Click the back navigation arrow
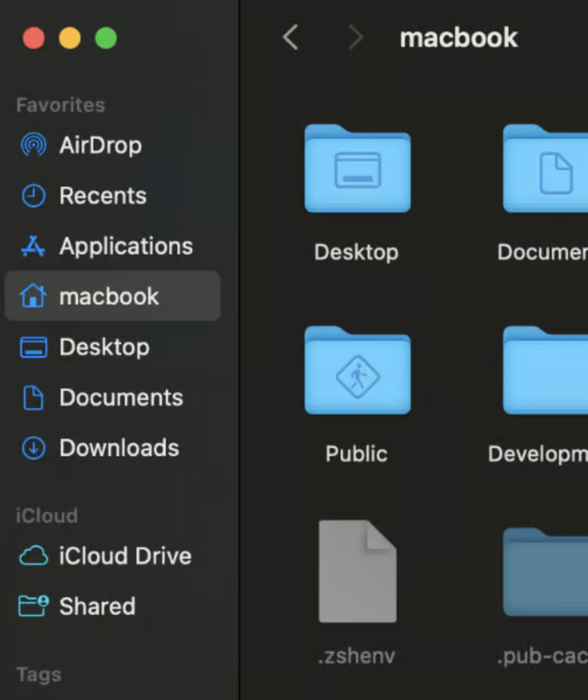This screenshot has height=700, width=588. pos(290,38)
